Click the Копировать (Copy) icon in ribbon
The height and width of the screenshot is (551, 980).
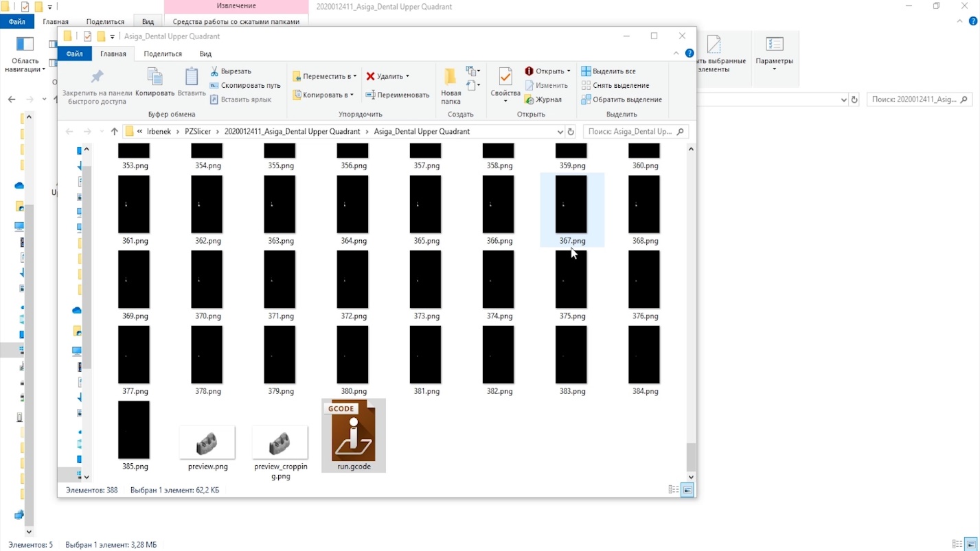(155, 77)
